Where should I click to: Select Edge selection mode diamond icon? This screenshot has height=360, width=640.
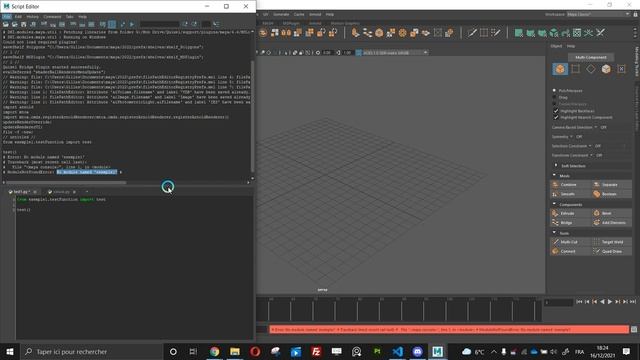click(x=591, y=69)
